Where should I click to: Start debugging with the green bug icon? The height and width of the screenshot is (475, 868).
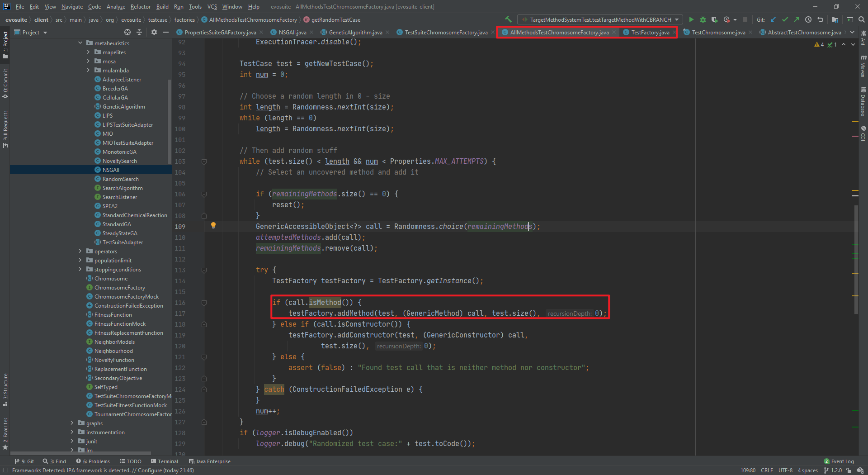pyautogui.click(x=703, y=19)
